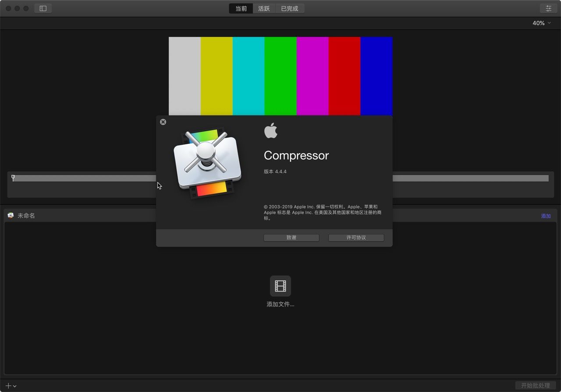Click the playhead marker on the timeline
This screenshot has height=392, width=561.
click(x=13, y=178)
